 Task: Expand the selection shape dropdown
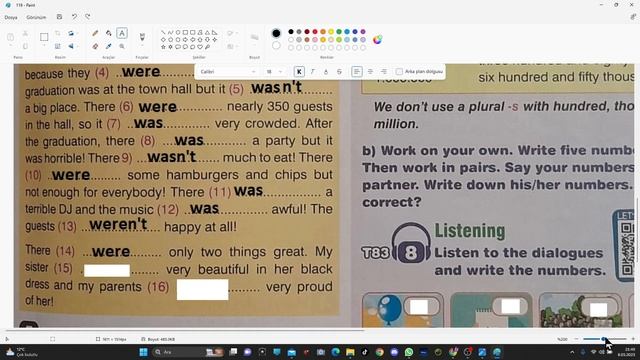coord(44,46)
